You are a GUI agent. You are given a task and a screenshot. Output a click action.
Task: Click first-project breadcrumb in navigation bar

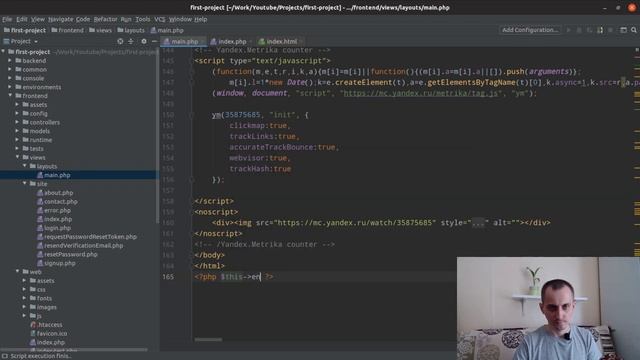[x=25, y=30]
